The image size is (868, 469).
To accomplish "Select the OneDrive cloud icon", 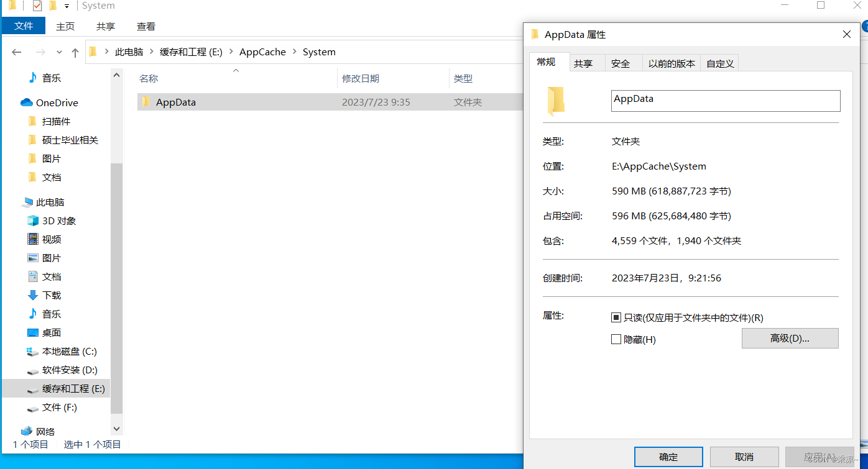I will [x=26, y=102].
